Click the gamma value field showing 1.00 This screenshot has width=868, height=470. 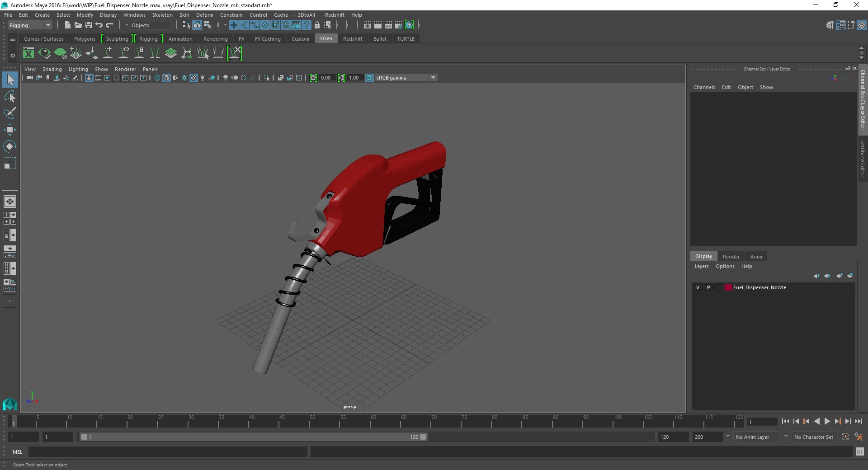354,78
